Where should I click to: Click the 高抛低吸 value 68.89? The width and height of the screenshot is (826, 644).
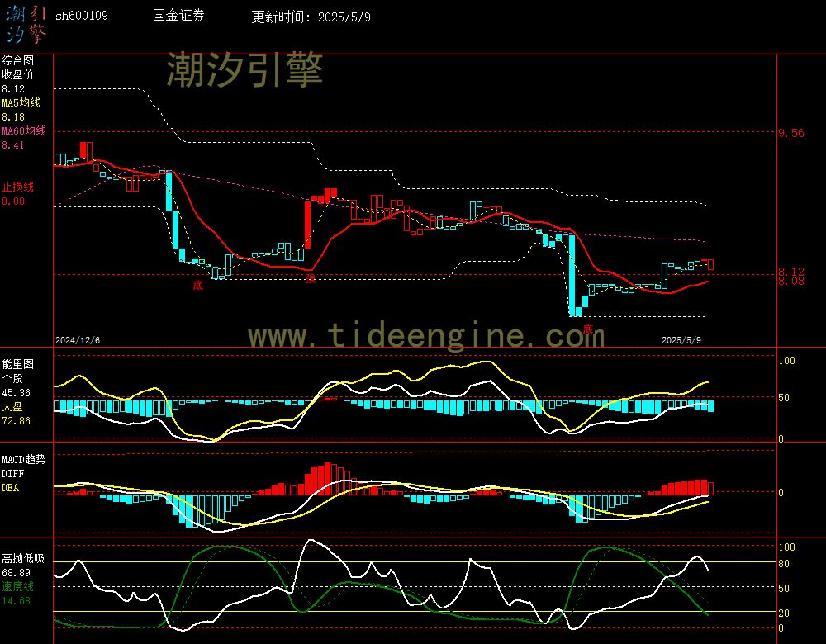pyautogui.click(x=17, y=572)
